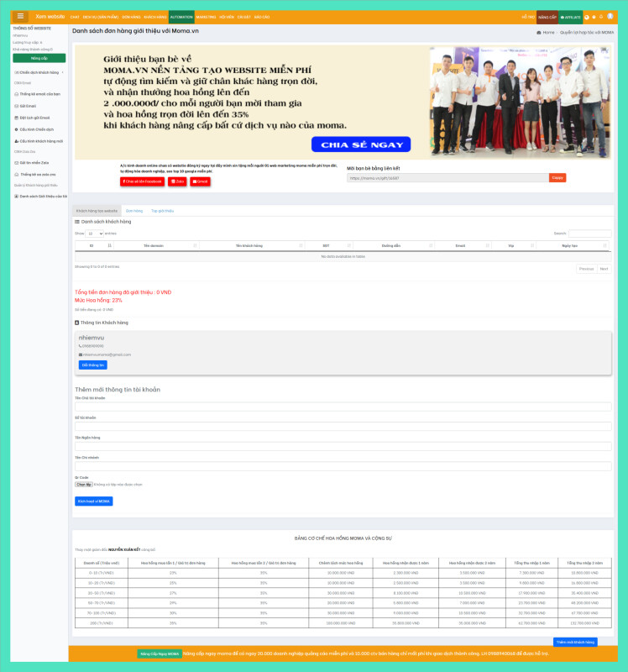
Task: Click the Home breadcrumb house icon
Action: pos(538,33)
